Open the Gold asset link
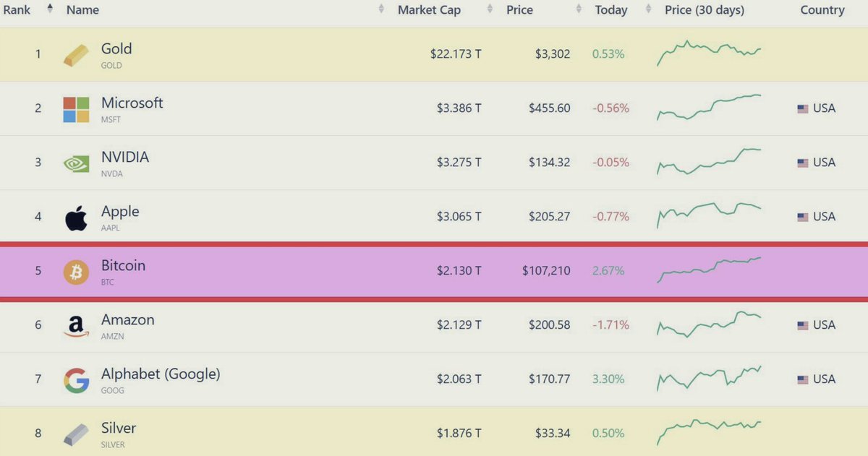 [116, 48]
